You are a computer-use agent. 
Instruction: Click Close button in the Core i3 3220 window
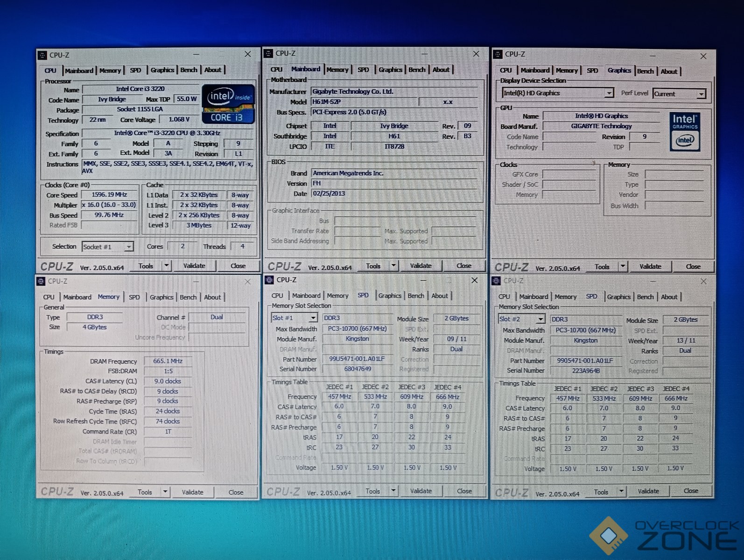click(x=238, y=266)
